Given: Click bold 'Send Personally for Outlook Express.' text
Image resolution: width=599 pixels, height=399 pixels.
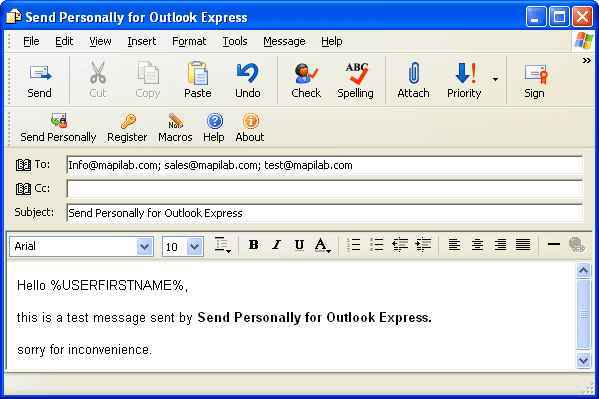Looking at the screenshot, I should [x=314, y=318].
